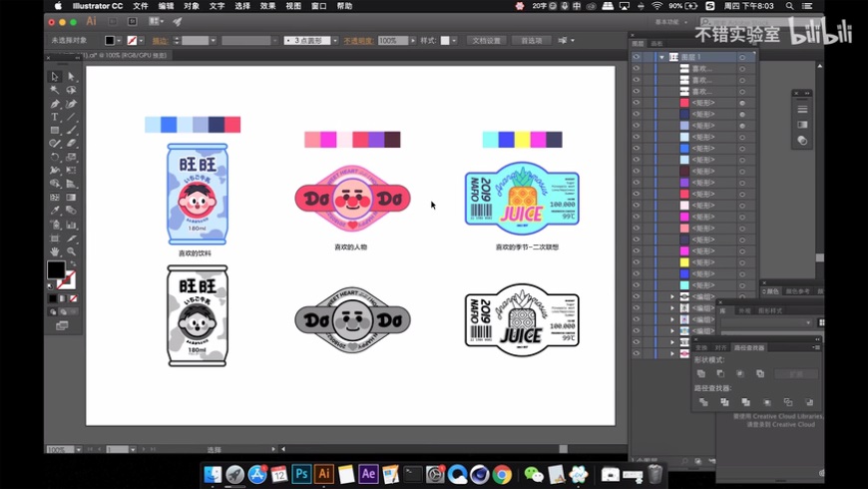
Task: Click target circle of cyan <矩形> row
Action: pyautogui.click(x=742, y=285)
